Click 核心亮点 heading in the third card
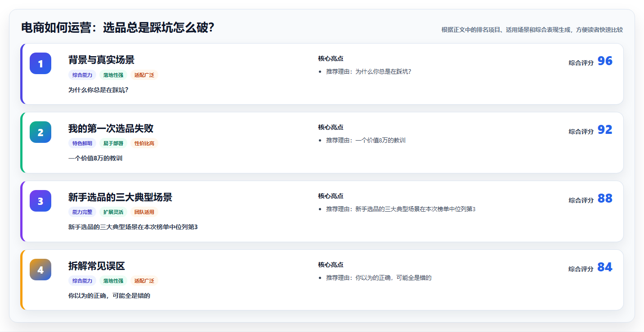Viewport: 644px width, 332px height. pyautogui.click(x=331, y=196)
